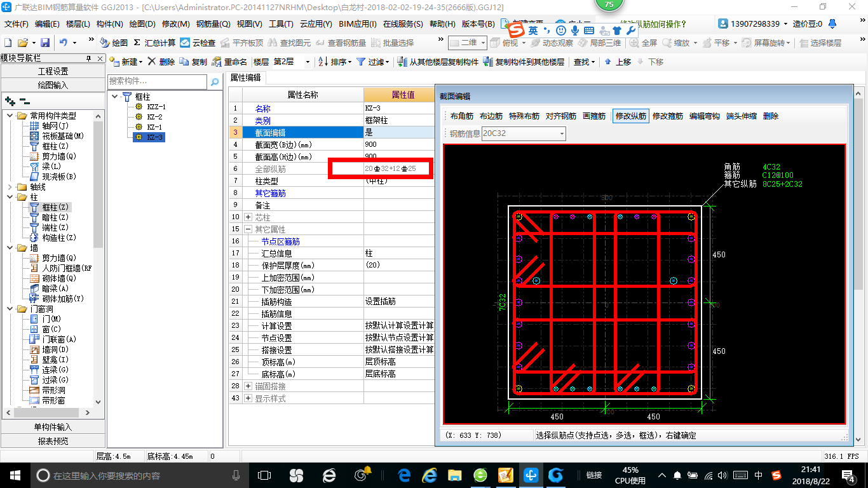Collapse the 常用构件类型 folder
Screen dimensions: 868x488
pos(10,116)
